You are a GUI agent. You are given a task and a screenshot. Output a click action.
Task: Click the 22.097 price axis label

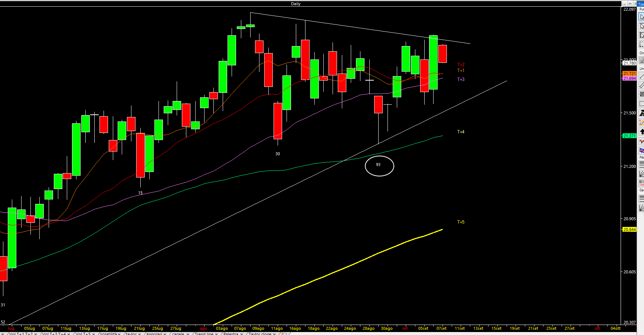pos(630,9)
